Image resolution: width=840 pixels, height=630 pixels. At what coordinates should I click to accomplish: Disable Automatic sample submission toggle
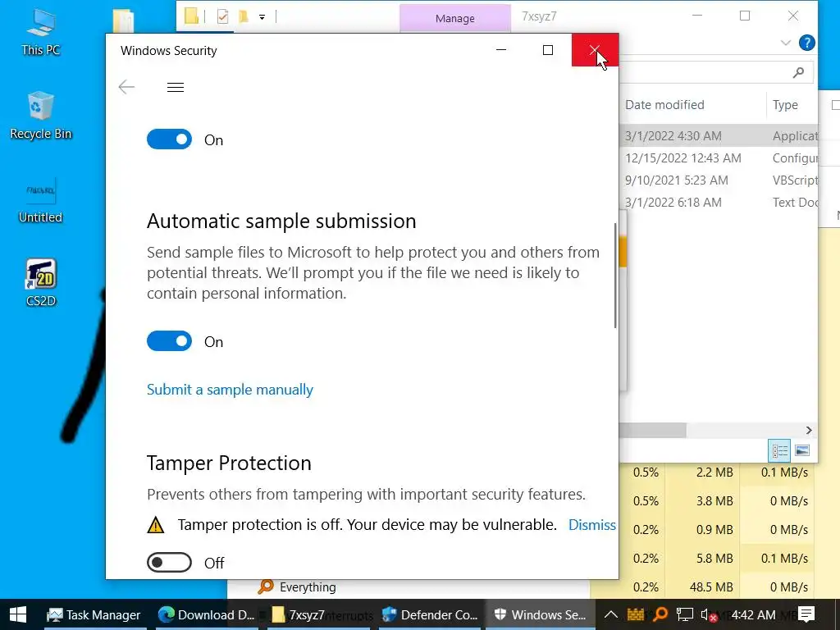[x=169, y=341]
